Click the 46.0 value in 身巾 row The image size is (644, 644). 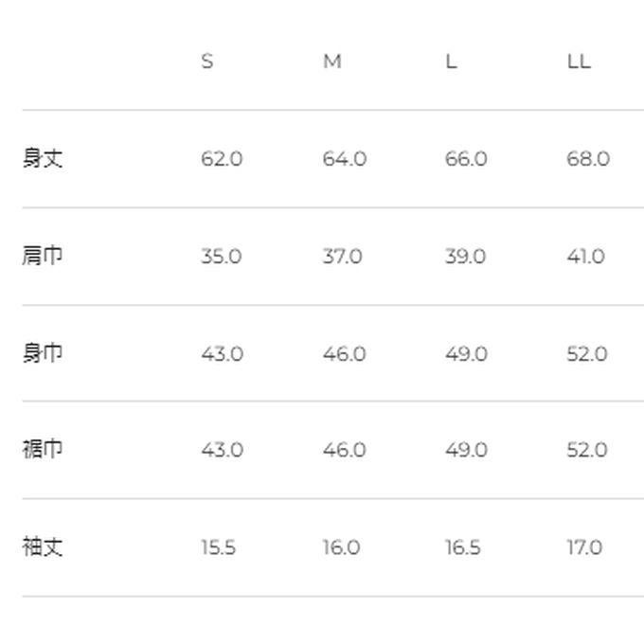point(344,354)
